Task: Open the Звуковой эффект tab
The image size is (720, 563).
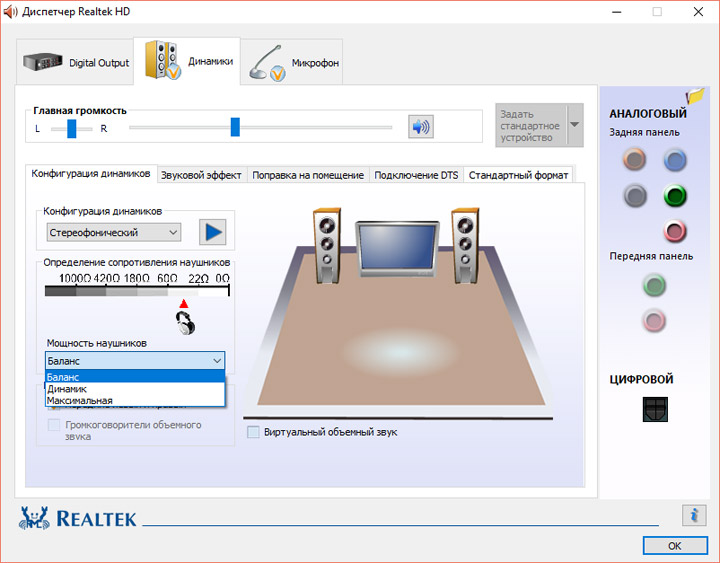Action: 201,175
